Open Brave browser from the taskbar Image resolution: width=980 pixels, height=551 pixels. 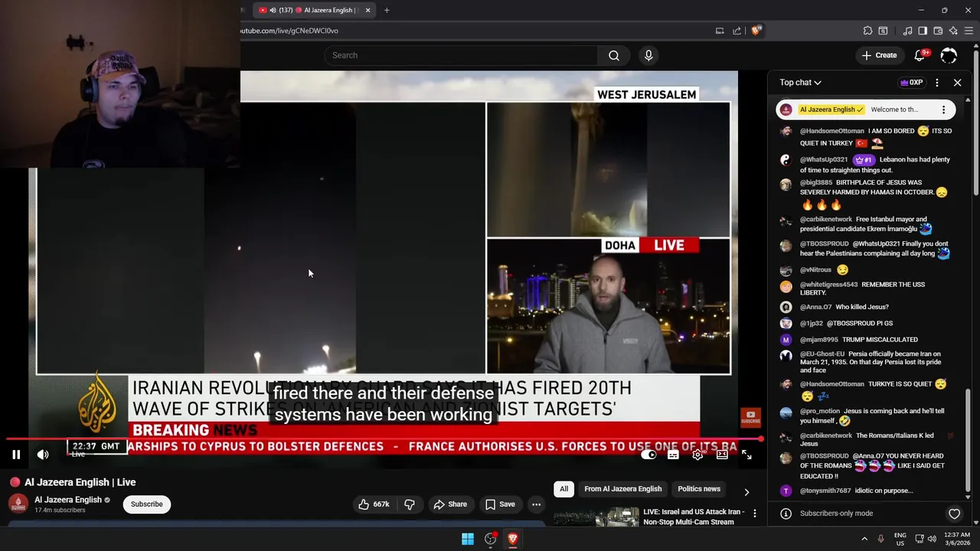(x=513, y=539)
